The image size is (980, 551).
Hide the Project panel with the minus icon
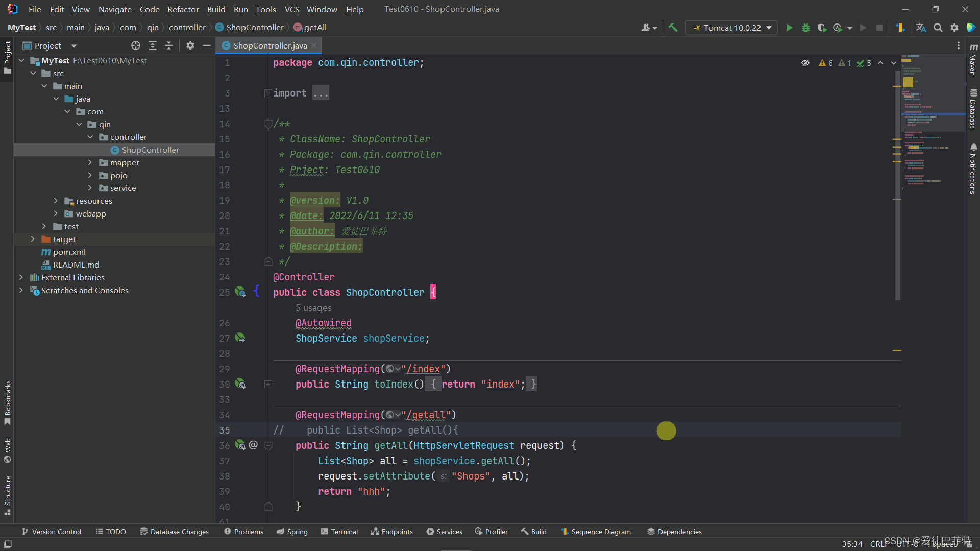click(x=206, y=45)
